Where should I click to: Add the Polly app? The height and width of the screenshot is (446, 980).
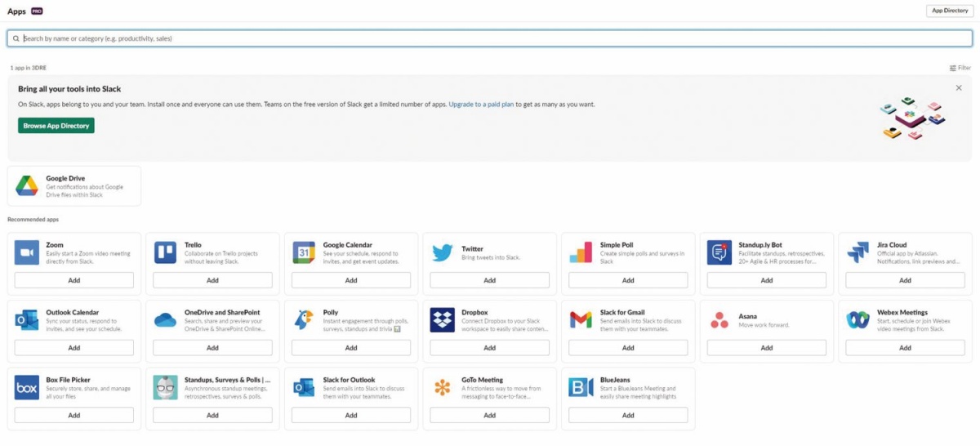tap(351, 347)
